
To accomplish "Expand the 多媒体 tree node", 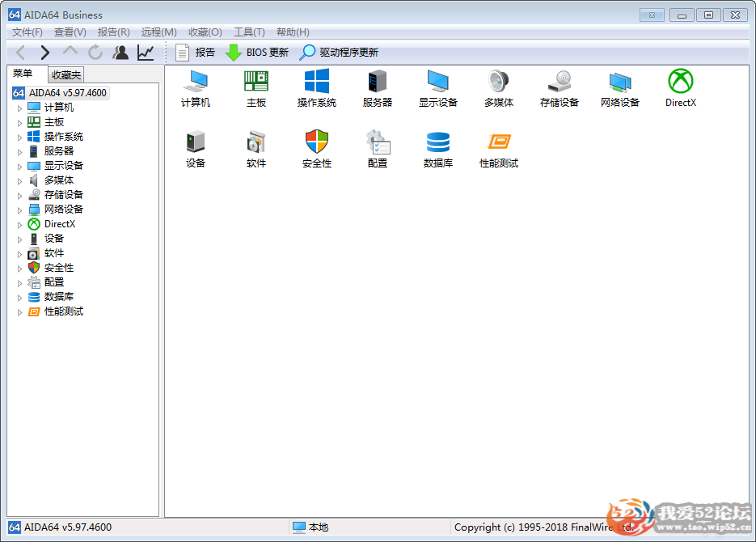I will pyautogui.click(x=19, y=181).
